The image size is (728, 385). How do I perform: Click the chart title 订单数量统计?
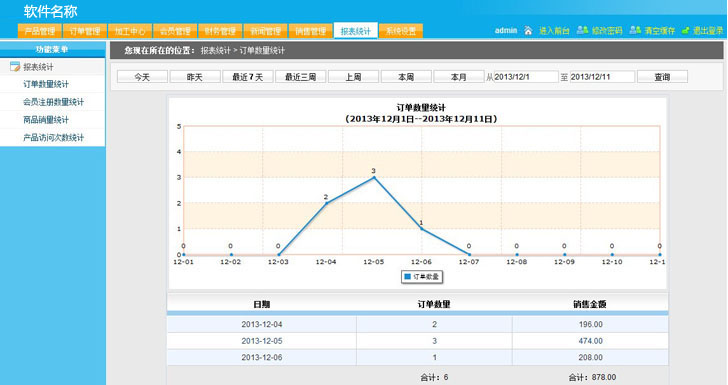click(x=421, y=108)
